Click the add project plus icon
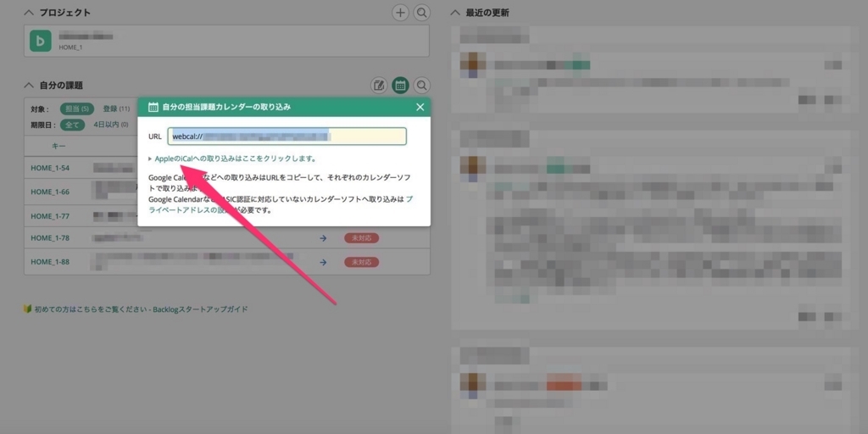 tap(400, 12)
